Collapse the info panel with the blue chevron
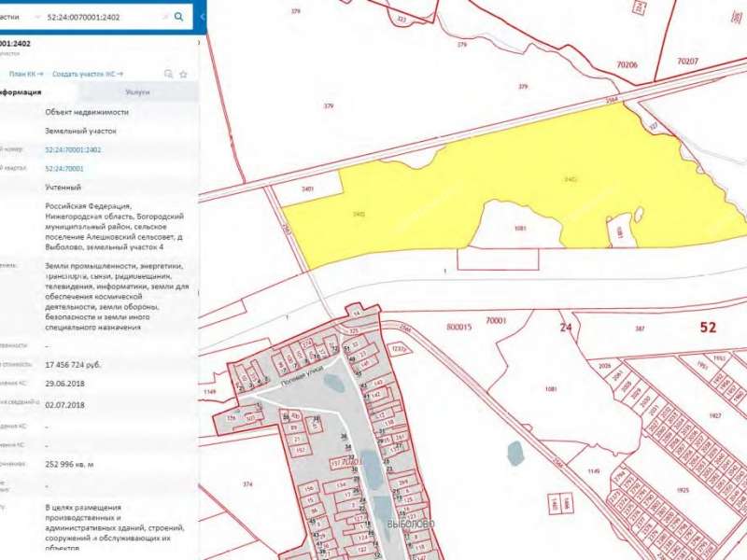The height and width of the screenshot is (560, 747). (204, 19)
